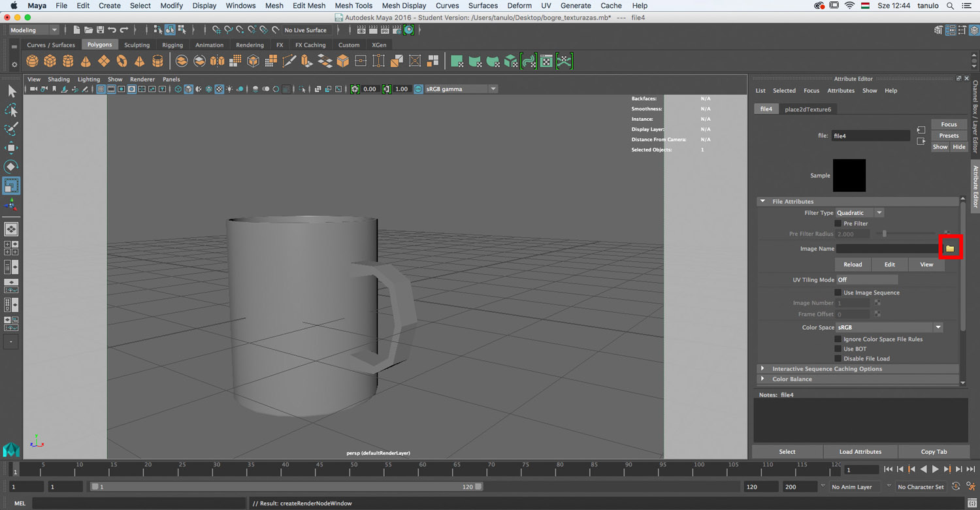Open the Color Space sRGB dropdown

click(889, 327)
